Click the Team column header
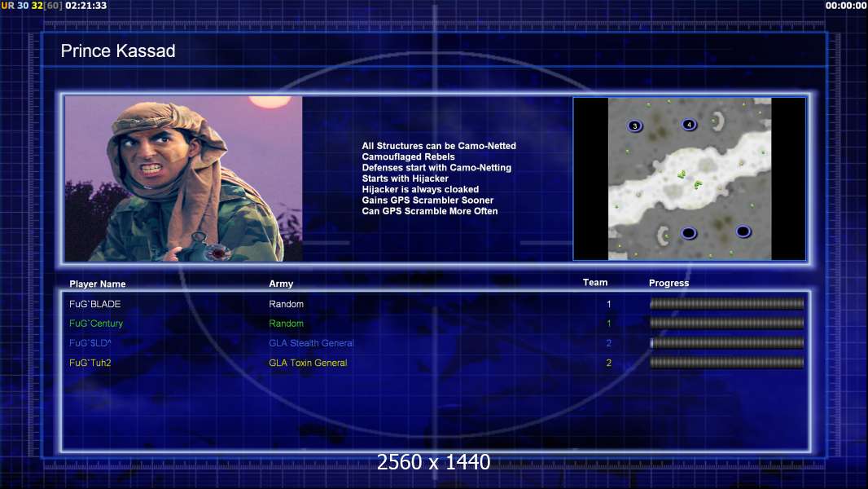The height and width of the screenshot is (489, 868). 595,283
